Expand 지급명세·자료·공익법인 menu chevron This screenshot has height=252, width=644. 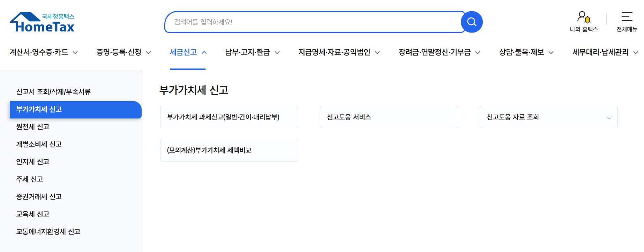click(377, 53)
